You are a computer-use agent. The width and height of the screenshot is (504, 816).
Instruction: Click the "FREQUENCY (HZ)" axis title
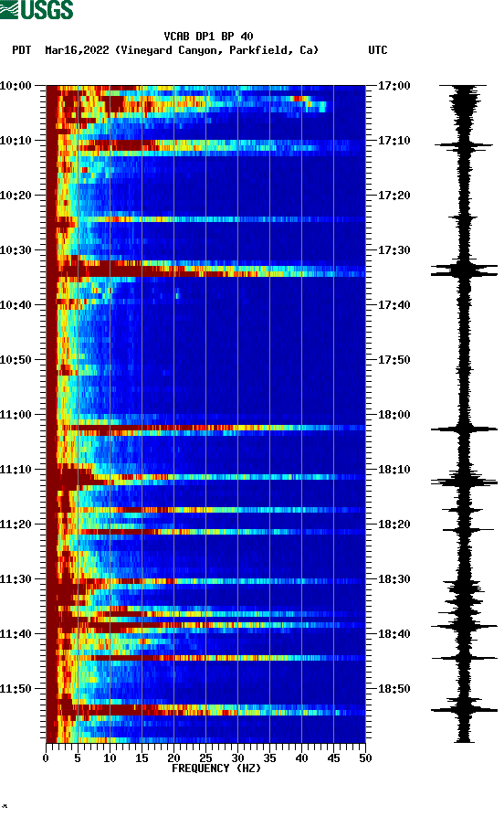coord(215,768)
